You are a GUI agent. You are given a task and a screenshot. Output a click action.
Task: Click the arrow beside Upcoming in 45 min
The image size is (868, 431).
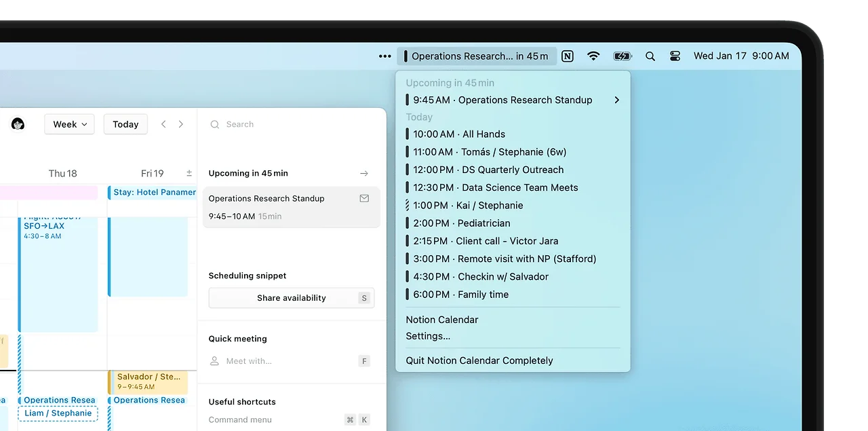coord(364,174)
